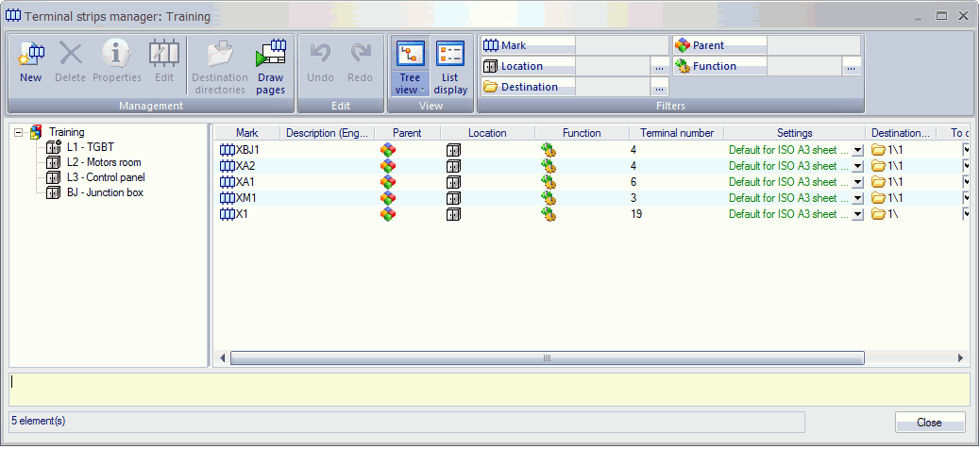Click the Parent icon in XM1 row

388,198
